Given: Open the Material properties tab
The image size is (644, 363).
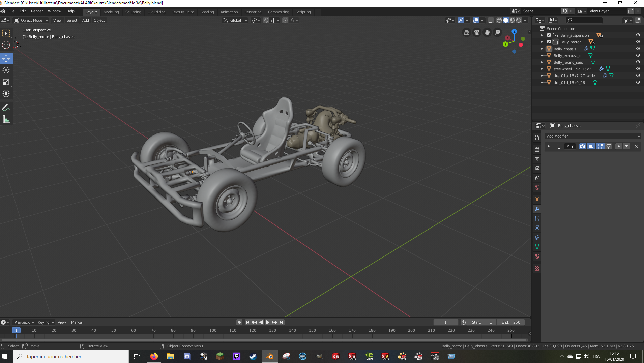Looking at the screenshot, I should [537, 256].
